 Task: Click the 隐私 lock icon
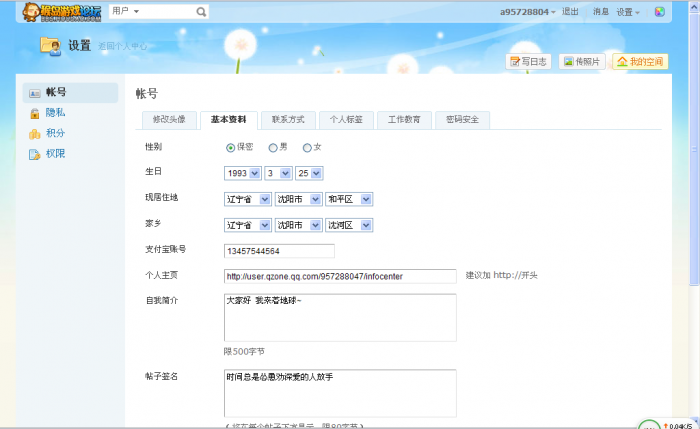coord(34,113)
